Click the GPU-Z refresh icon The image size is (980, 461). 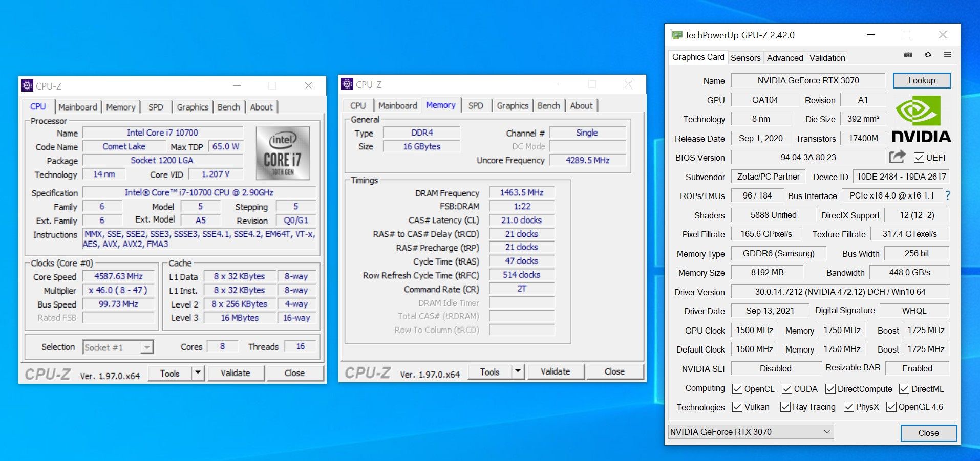coord(928,55)
